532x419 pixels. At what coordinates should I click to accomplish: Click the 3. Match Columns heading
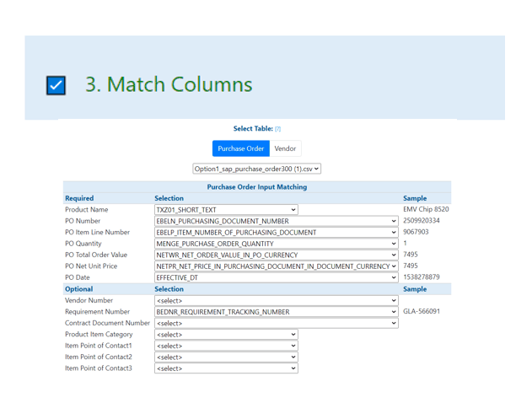[x=169, y=84]
